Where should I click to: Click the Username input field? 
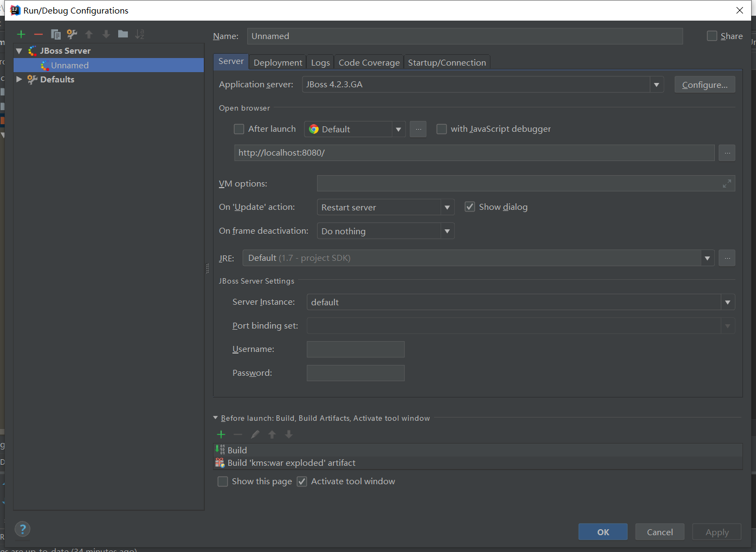tap(356, 349)
